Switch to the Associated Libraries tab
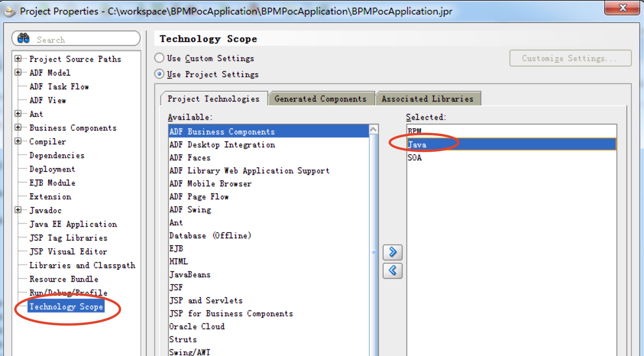This screenshot has width=644, height=356. click(x=427, y=99)
